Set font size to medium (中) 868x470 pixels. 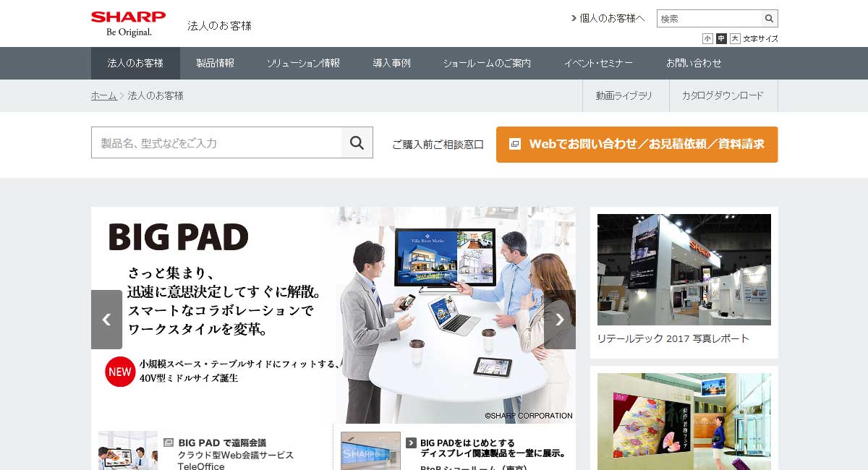(721, 39)
